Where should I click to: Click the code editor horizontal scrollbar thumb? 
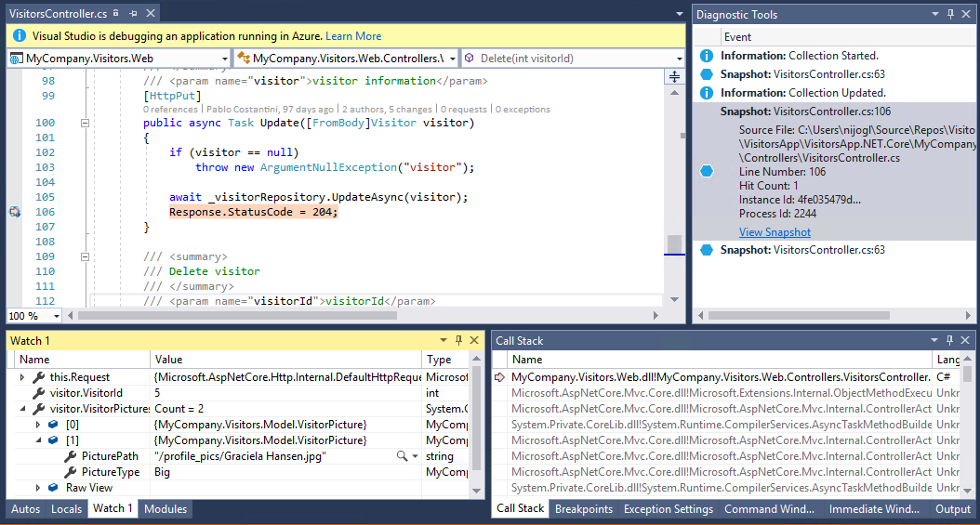tap(237, 316)
